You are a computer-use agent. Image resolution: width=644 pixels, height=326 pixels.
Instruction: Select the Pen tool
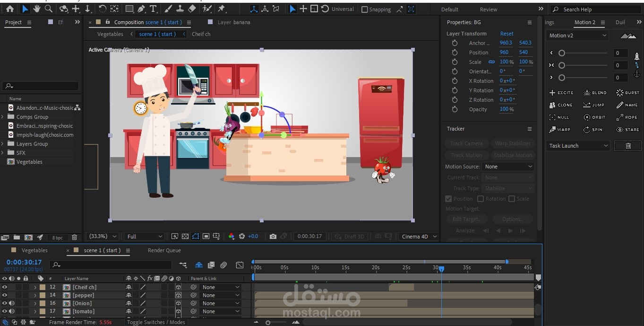141,9
